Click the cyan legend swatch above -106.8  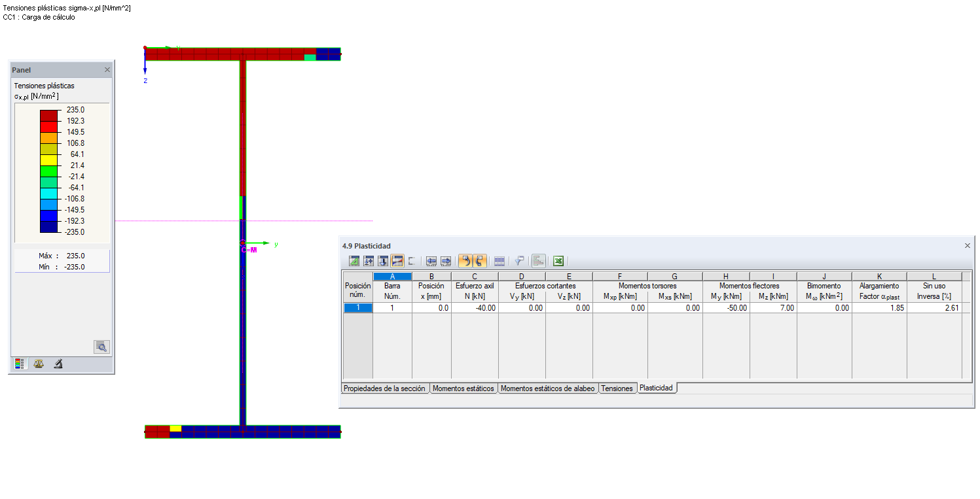point(49,193)
